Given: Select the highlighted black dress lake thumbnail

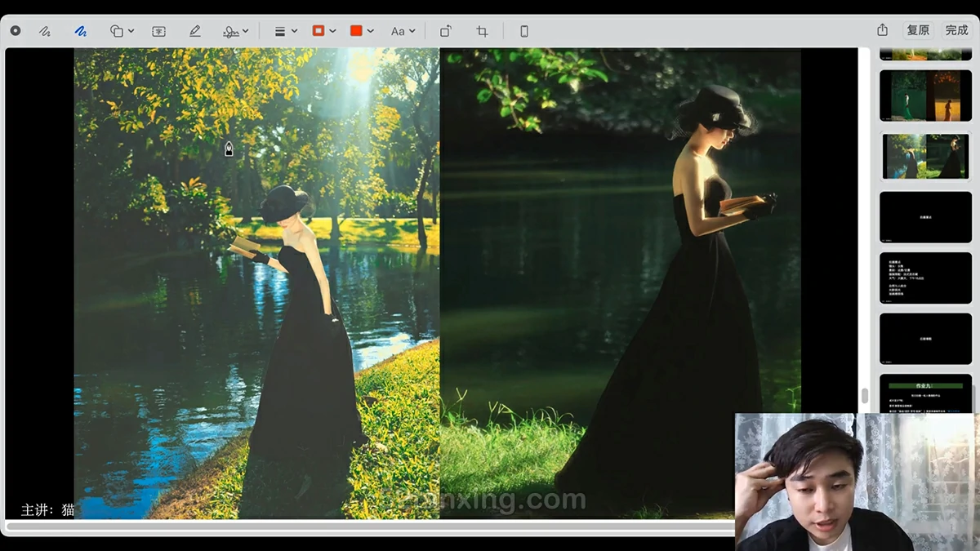Looking at the screenshot, I should tap(925, 156).
